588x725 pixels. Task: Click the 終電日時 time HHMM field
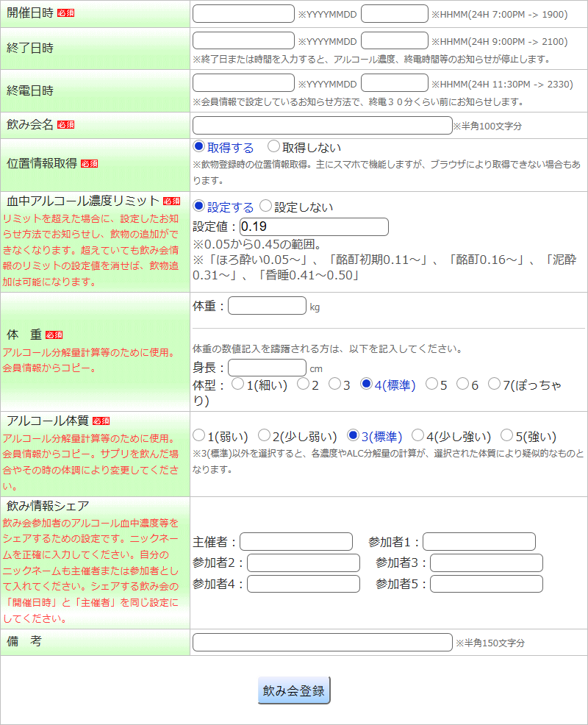pos(394,83)
